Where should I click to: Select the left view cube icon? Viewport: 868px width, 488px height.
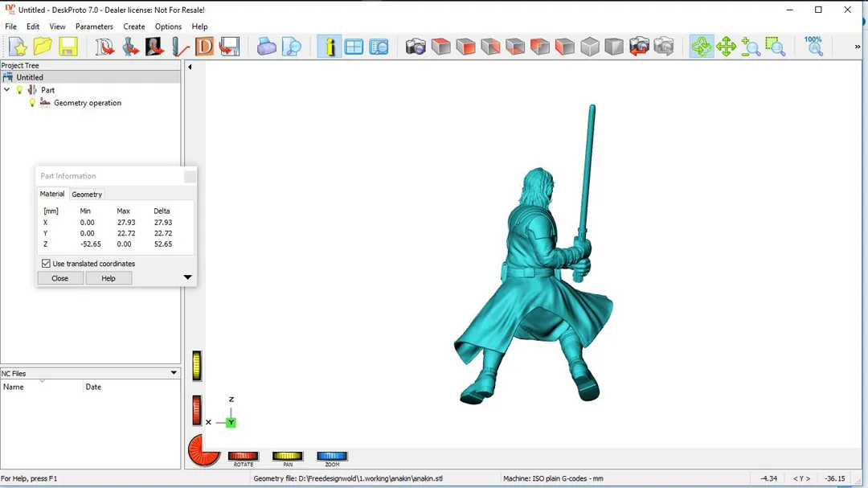(x=565, y=47)
